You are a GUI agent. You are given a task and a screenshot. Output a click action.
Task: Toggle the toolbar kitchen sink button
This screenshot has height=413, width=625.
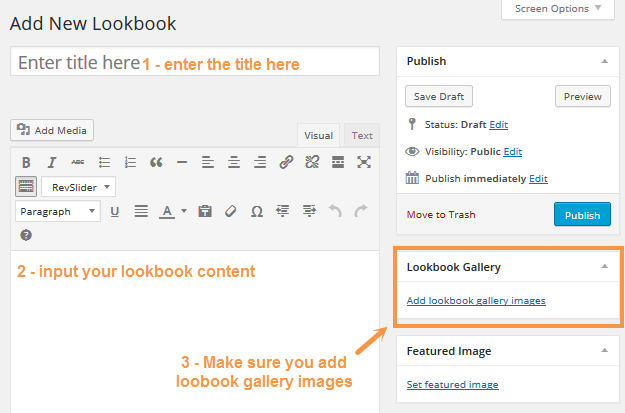pos(26,186)
